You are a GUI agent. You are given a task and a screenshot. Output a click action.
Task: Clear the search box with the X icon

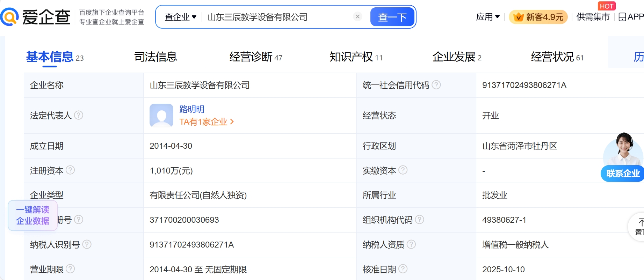pos(357,16)
